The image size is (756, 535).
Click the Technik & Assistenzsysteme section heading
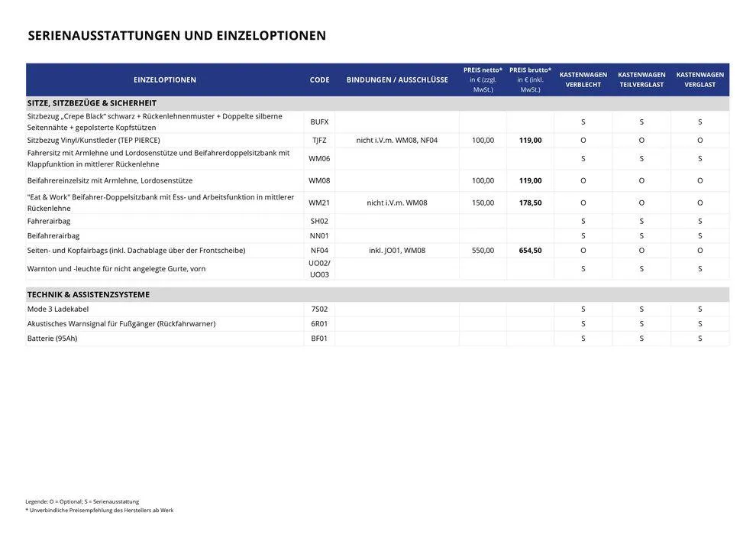89,295
